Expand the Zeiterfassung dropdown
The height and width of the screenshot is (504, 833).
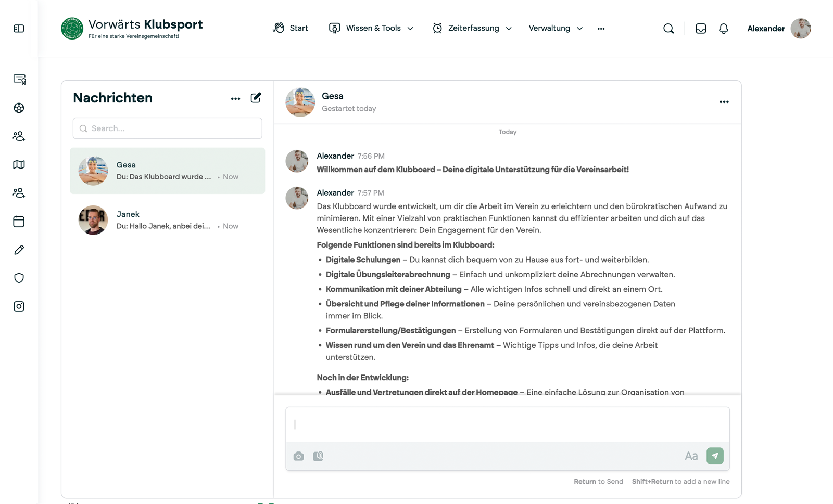click(472, 28)
